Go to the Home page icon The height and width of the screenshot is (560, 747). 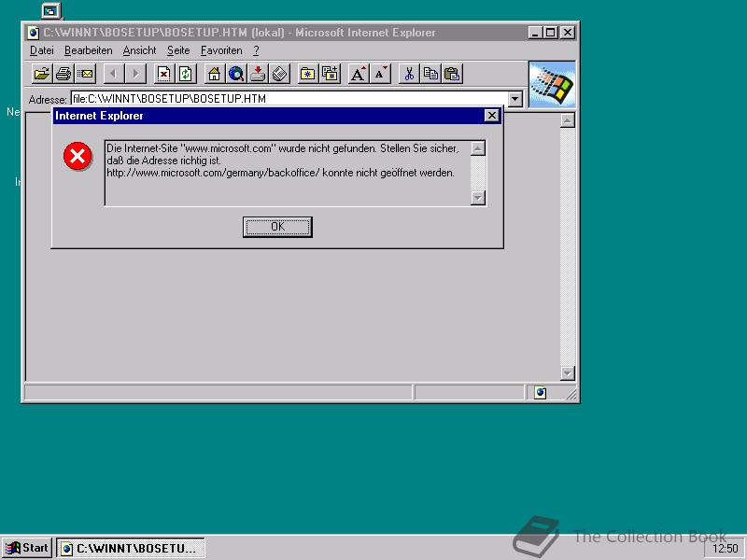[x=215, y=74]
